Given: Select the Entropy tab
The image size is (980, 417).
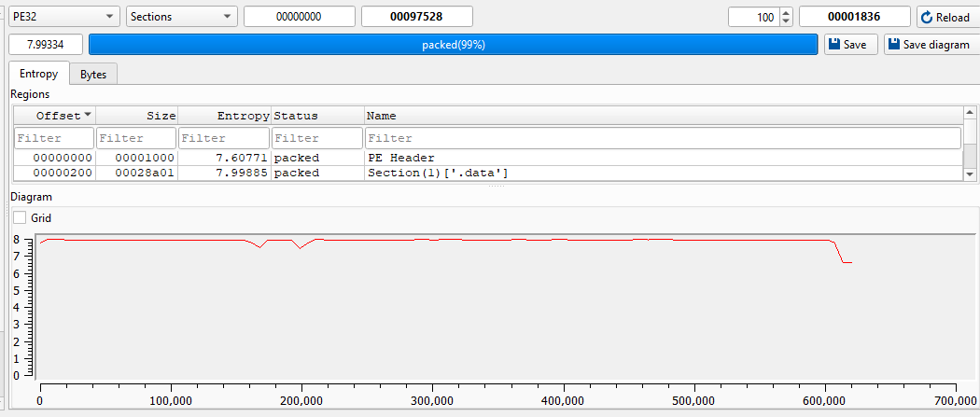Looking at the screenshot, I should [x=38, y=74].
